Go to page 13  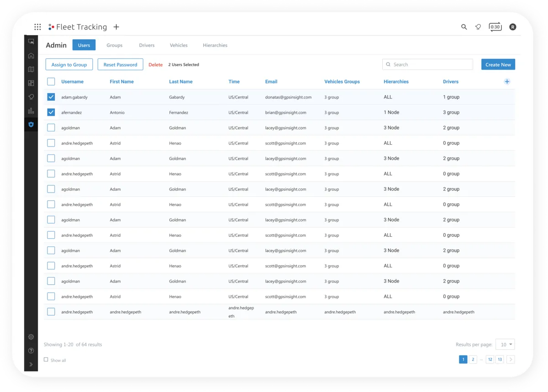tap(500, 360)
